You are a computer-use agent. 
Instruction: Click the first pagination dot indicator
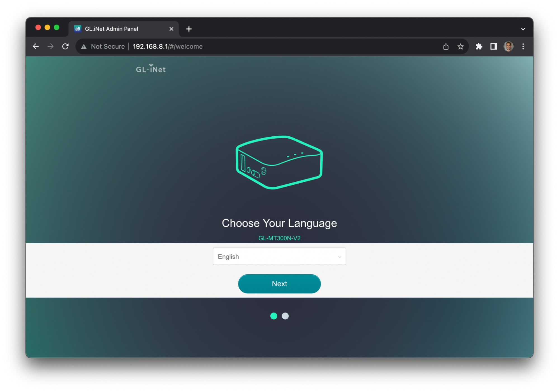click(273, 316)
